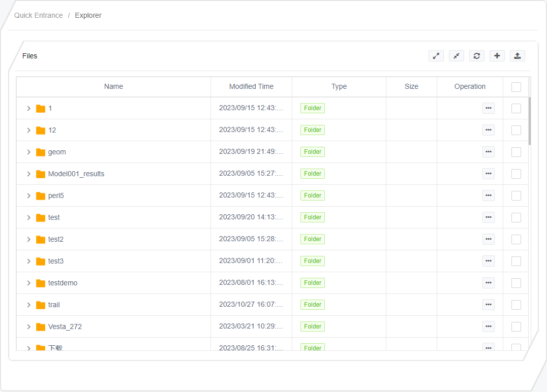The height and width of the screenshot is (392, 547).
Task: Expand the Model001_results folder
Action: click(x=28, y=174)
